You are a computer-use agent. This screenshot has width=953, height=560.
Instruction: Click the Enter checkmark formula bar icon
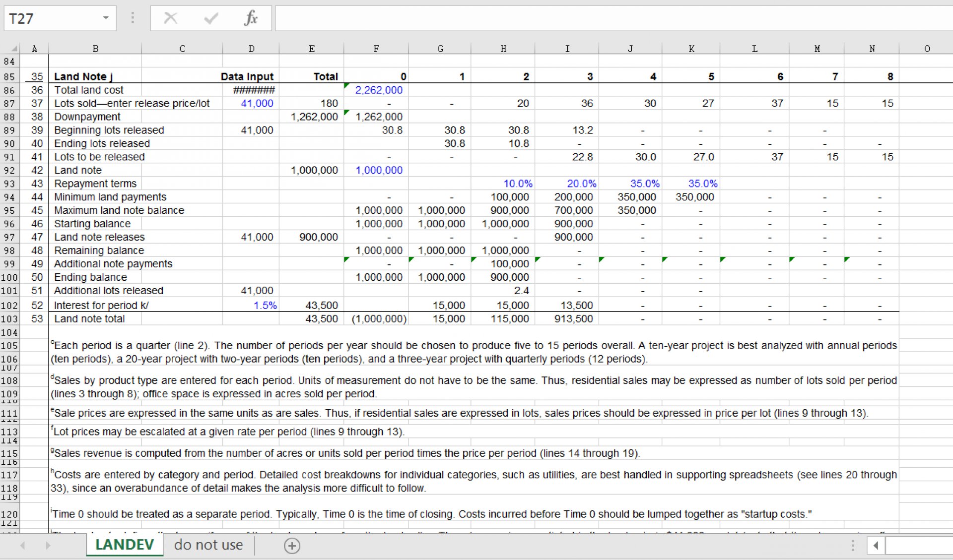[211, 18]
